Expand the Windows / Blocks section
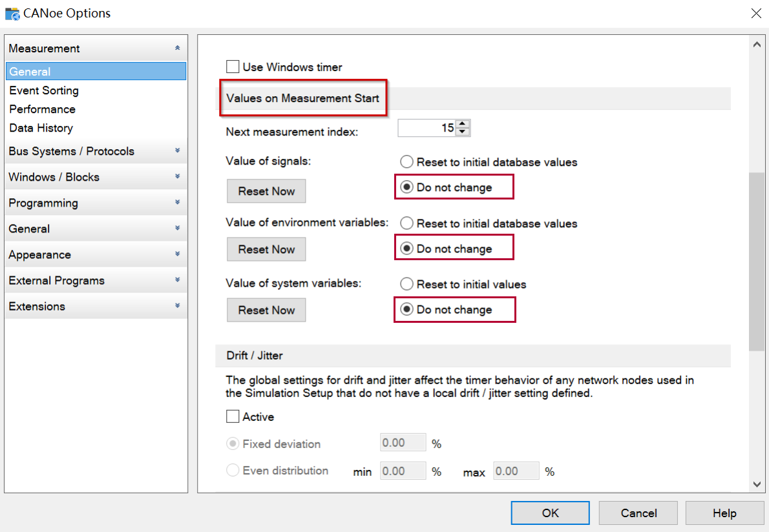This screenshot has width=769, height=532. coord(177,177)
